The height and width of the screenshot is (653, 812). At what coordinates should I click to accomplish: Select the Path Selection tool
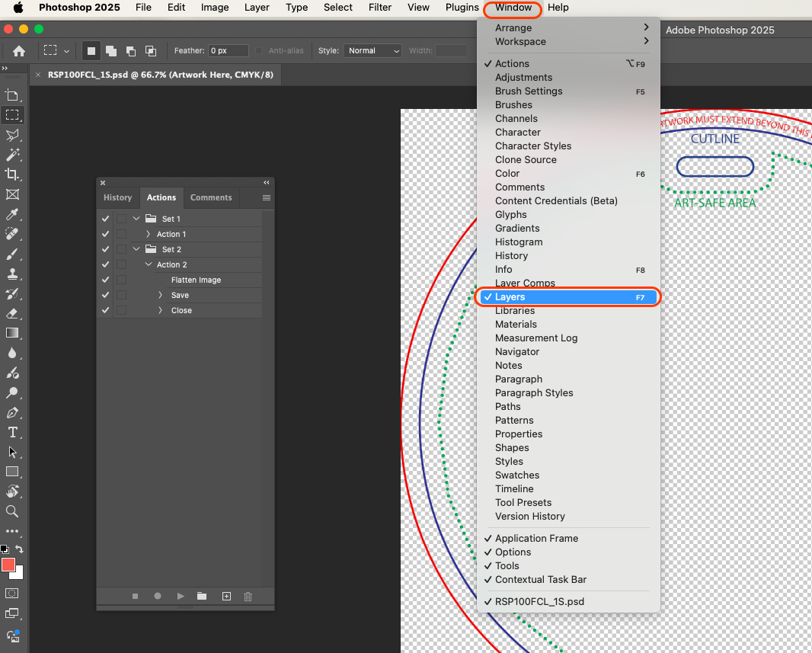(x=12, y=452)
